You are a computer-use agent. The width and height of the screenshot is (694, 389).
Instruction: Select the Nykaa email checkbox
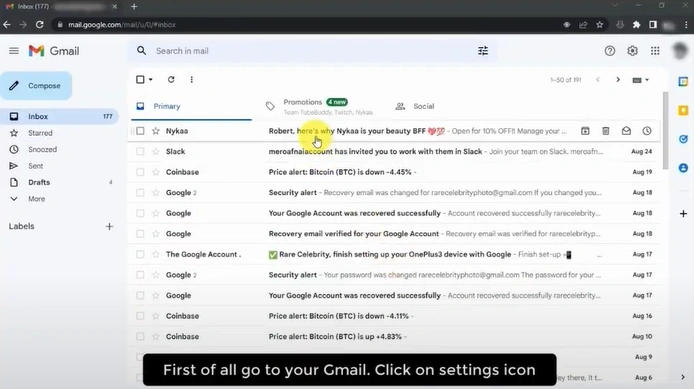click(140, 131)
